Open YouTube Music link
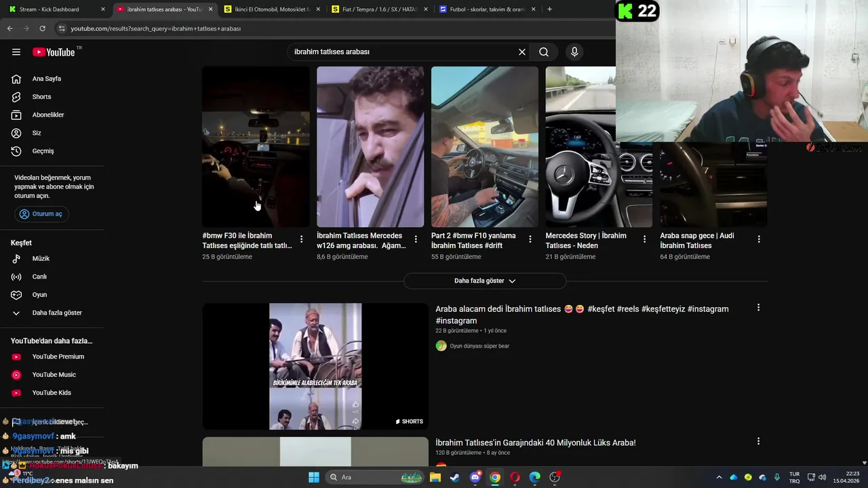 coord(53,375)
